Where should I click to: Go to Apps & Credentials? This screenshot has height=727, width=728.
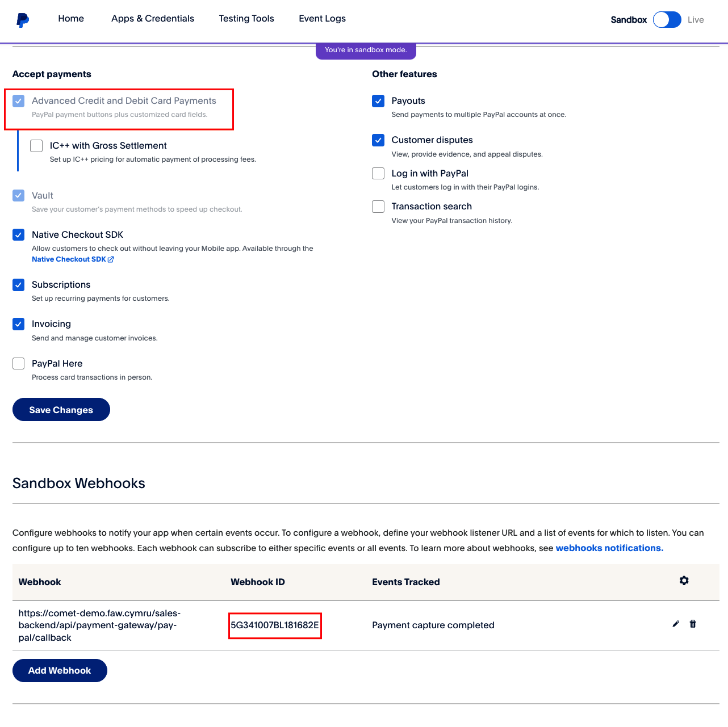click(153, 19)
